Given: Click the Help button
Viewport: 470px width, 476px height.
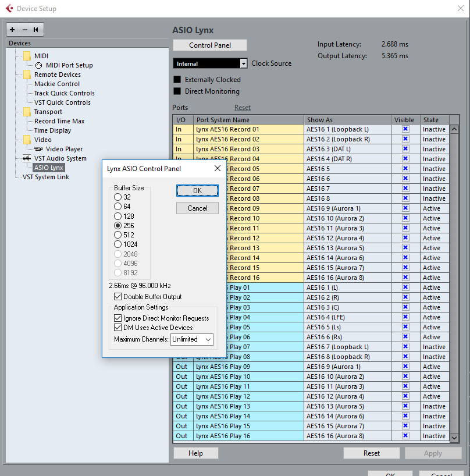Looking at the screenshot, I should 195,453.
